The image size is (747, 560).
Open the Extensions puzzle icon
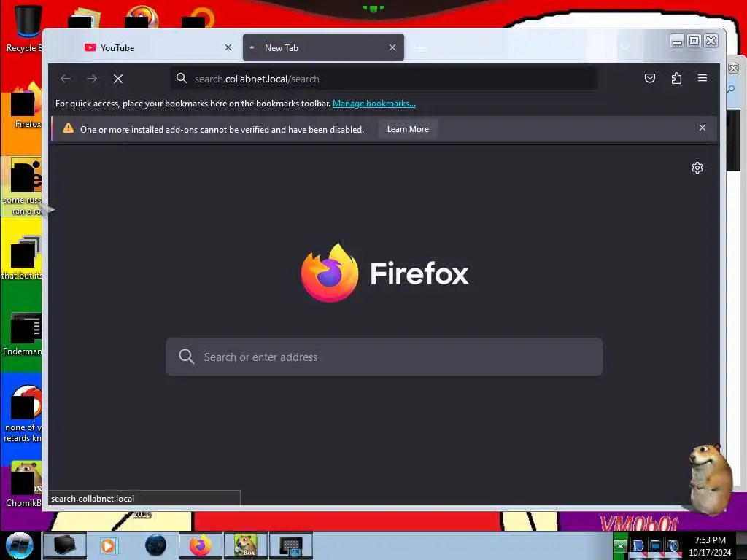pos(676,78)
